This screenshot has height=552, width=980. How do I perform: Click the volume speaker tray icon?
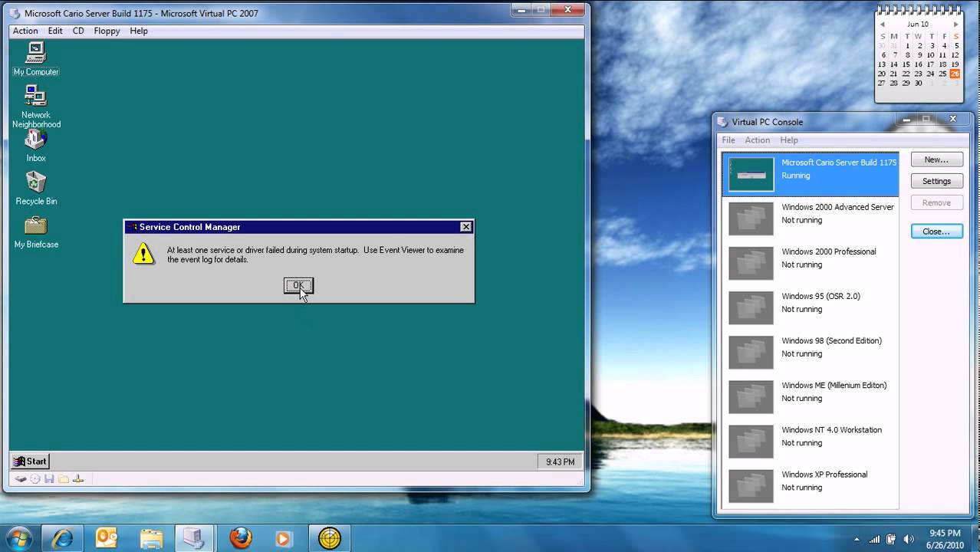[909, 539]
